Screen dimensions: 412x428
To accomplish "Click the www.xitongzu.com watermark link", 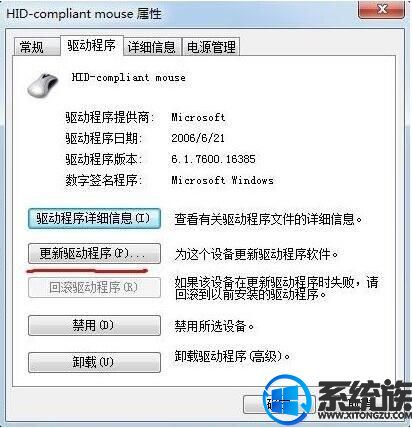I will click(365, 415).
